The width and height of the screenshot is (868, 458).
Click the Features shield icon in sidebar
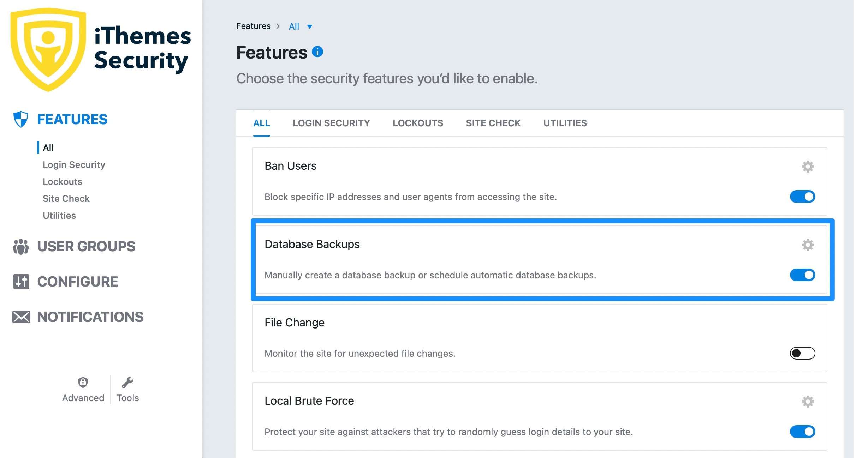[20, 119]
